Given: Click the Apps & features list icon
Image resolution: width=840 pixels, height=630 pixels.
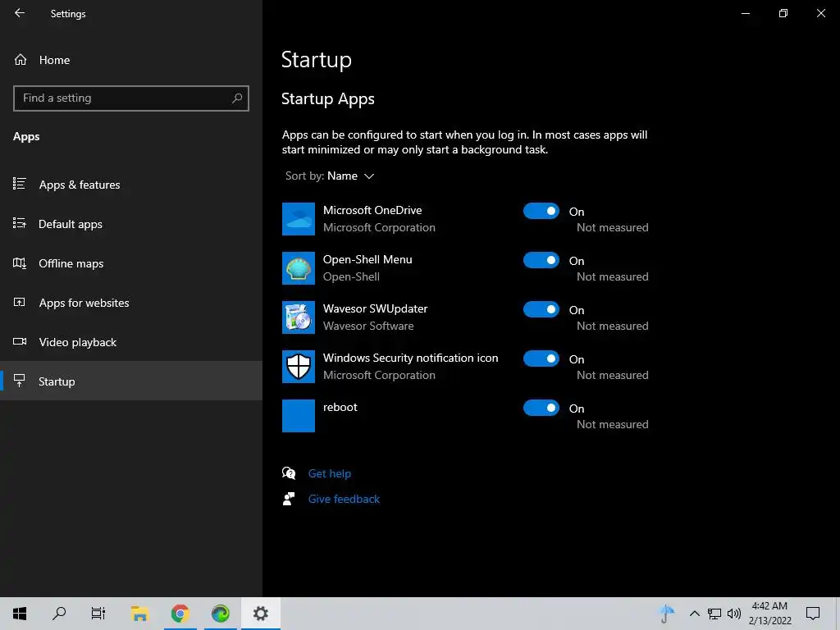Looking at the screenshot, I should coord(20,184).
